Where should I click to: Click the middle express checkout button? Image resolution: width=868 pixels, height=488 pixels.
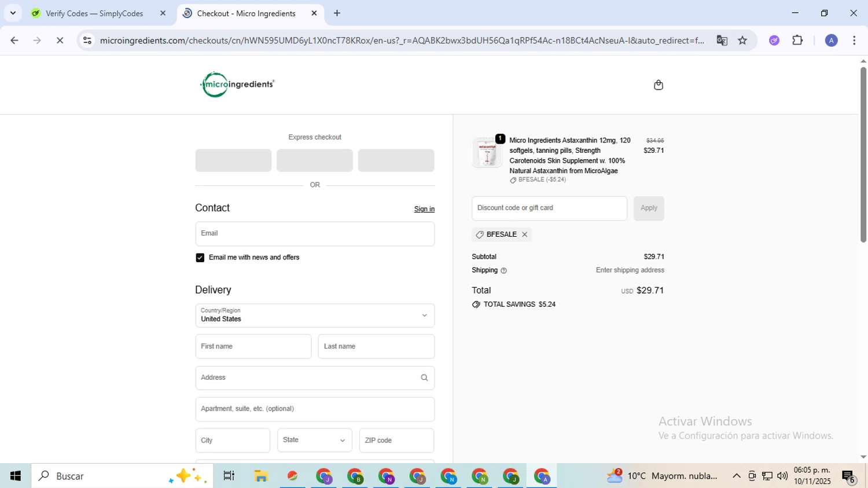(315, 160)
